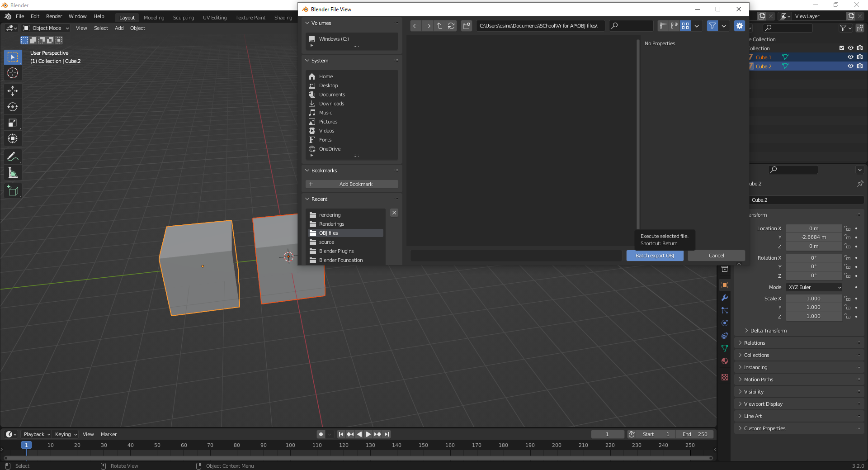The width and height of the screenshot is (868, 470).
Task: Expand the Delta Transform panel
Action: tap(768, 331)
